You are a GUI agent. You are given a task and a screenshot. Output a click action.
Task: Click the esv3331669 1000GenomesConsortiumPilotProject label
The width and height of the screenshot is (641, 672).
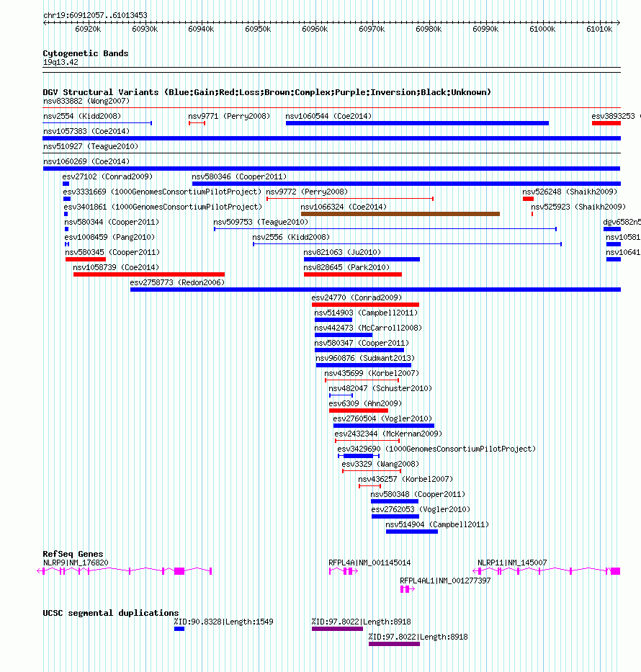point(162,192)
